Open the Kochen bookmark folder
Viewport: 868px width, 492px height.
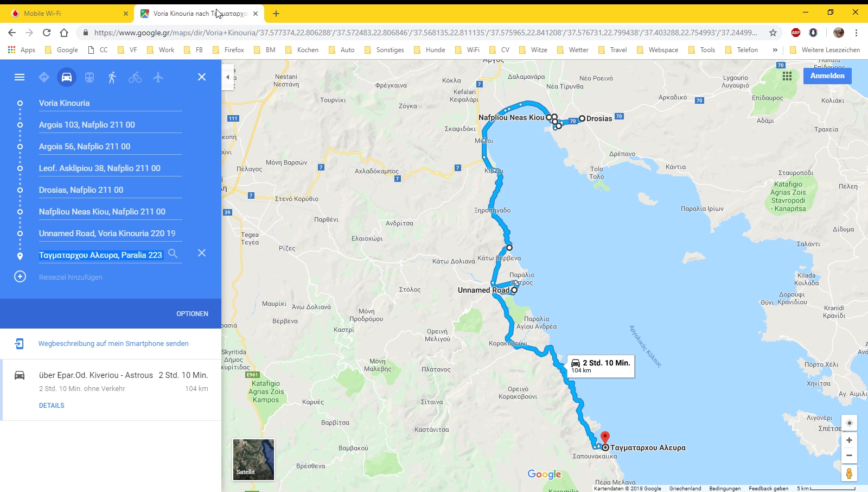click(x=302, y=50)
